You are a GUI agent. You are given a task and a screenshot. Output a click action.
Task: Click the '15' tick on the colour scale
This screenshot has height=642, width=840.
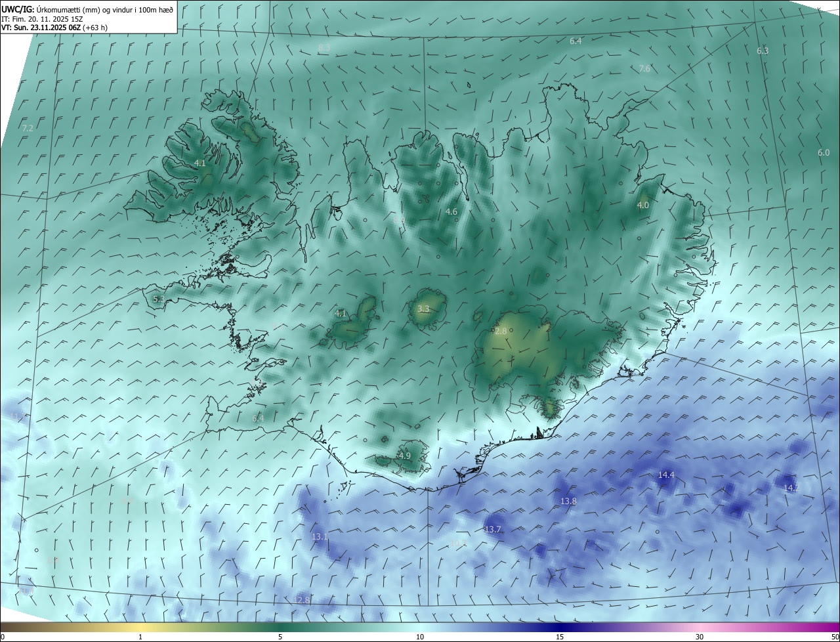560,637
